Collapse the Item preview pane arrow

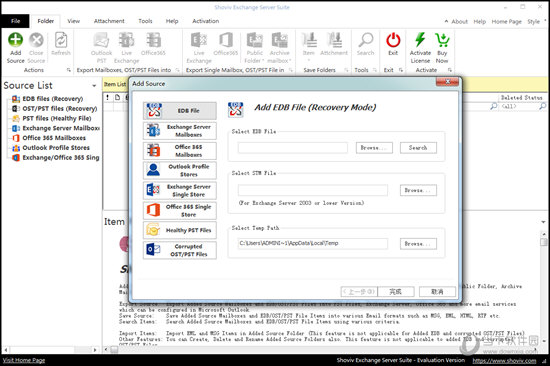point(543,222)
